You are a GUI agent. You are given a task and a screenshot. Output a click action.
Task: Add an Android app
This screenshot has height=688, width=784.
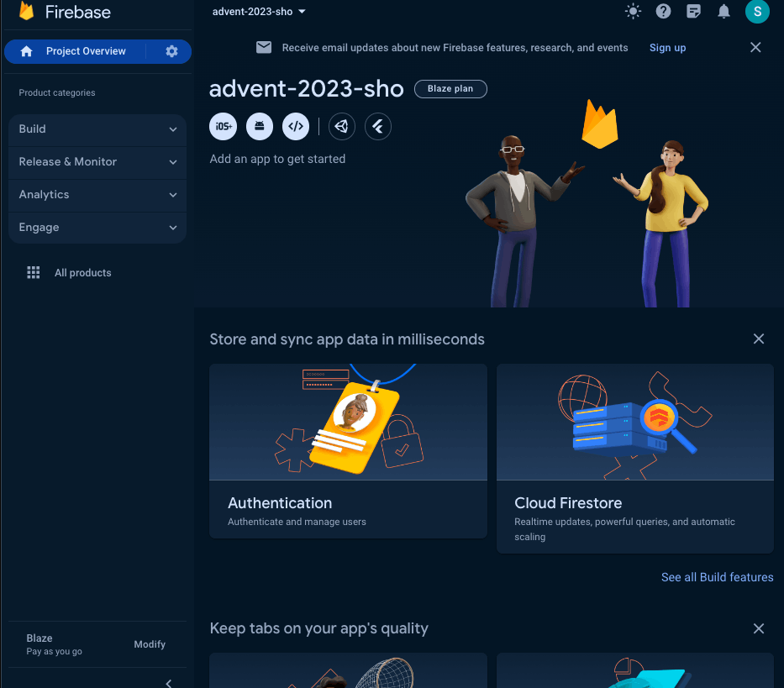click(260, 127)
